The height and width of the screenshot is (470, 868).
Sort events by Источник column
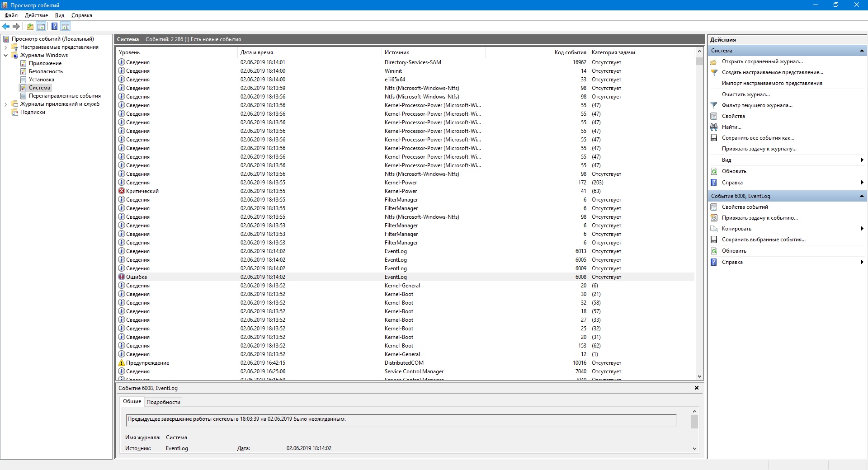coord(434,52)
